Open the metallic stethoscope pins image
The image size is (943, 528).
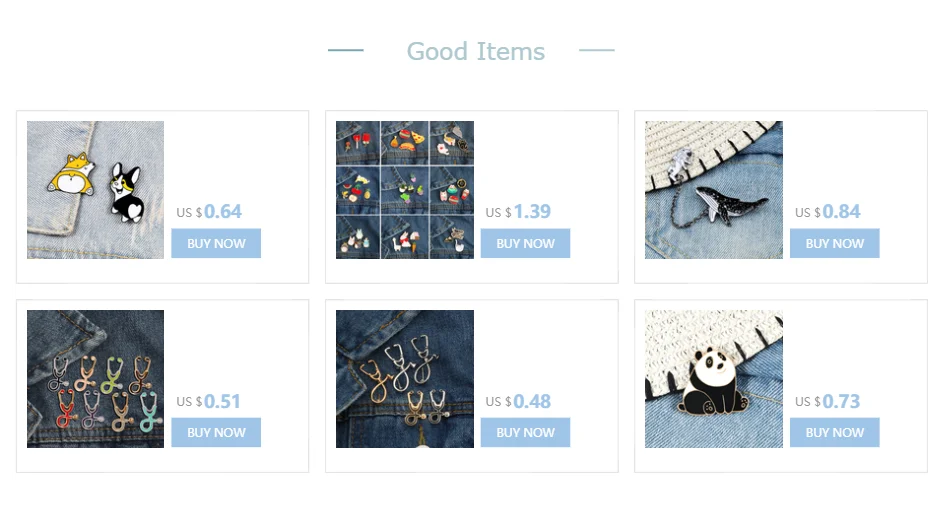[x=405, y=379]
